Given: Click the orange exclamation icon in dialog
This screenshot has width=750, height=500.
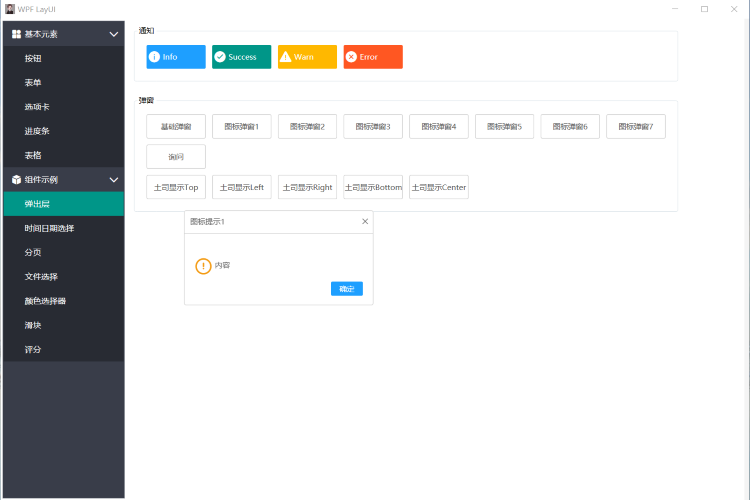Looking at the screenshot, I should coord(203,266).
